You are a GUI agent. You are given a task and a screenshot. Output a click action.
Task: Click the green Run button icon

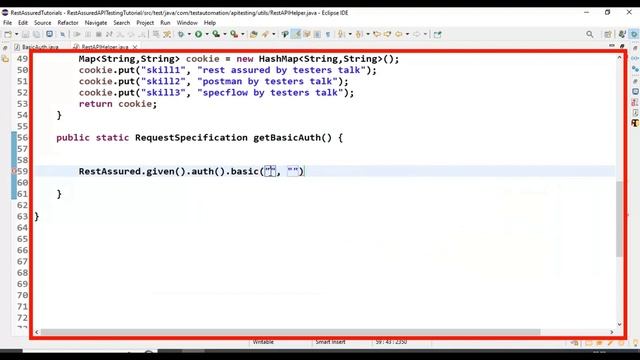pyautogui.click(x=198, y=34)
